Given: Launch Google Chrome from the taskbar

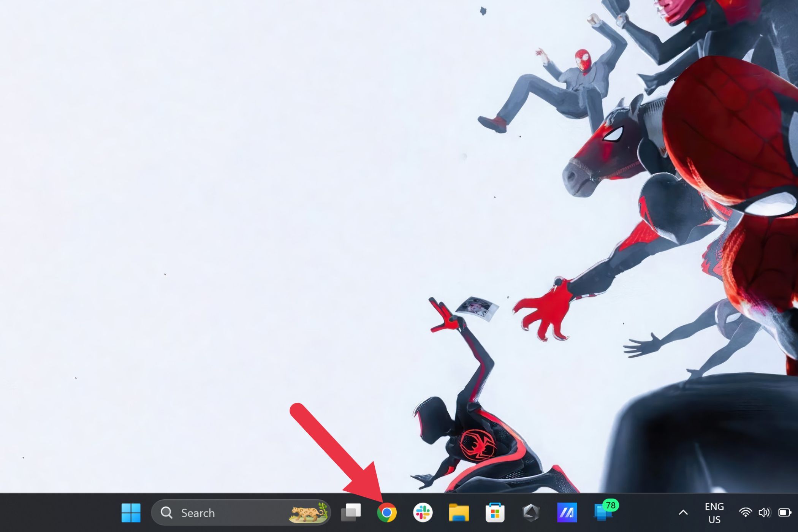Looking at the screenshot, I should (386, 513).
